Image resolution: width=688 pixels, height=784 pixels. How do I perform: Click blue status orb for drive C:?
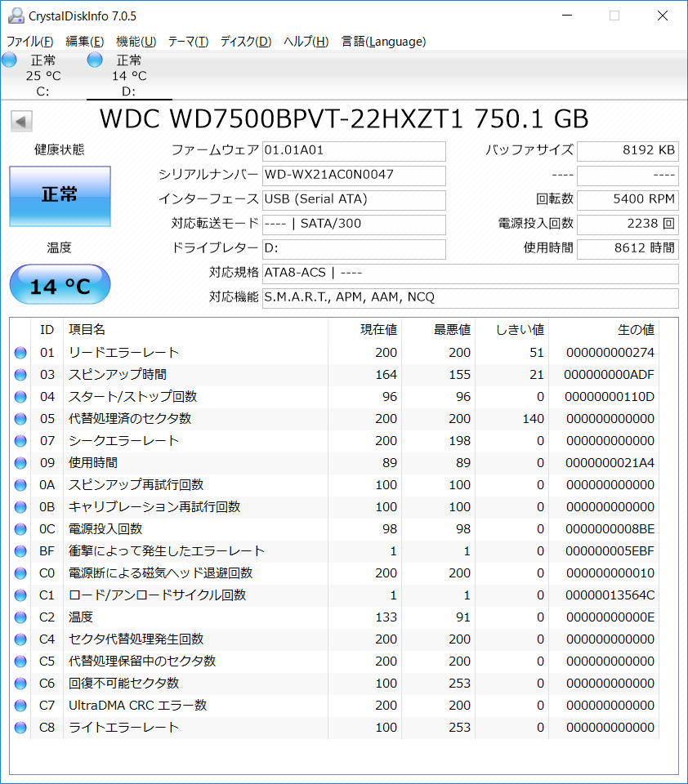point(9,60)
